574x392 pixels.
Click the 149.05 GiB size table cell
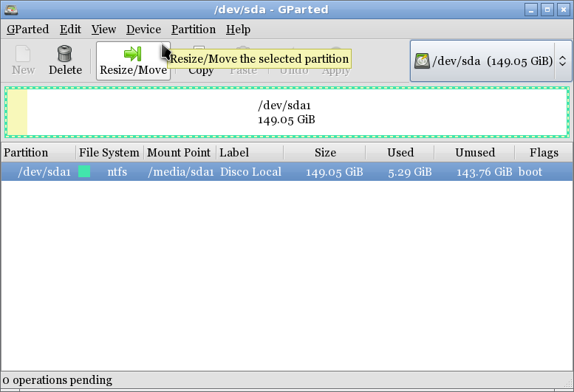point(334,172)
